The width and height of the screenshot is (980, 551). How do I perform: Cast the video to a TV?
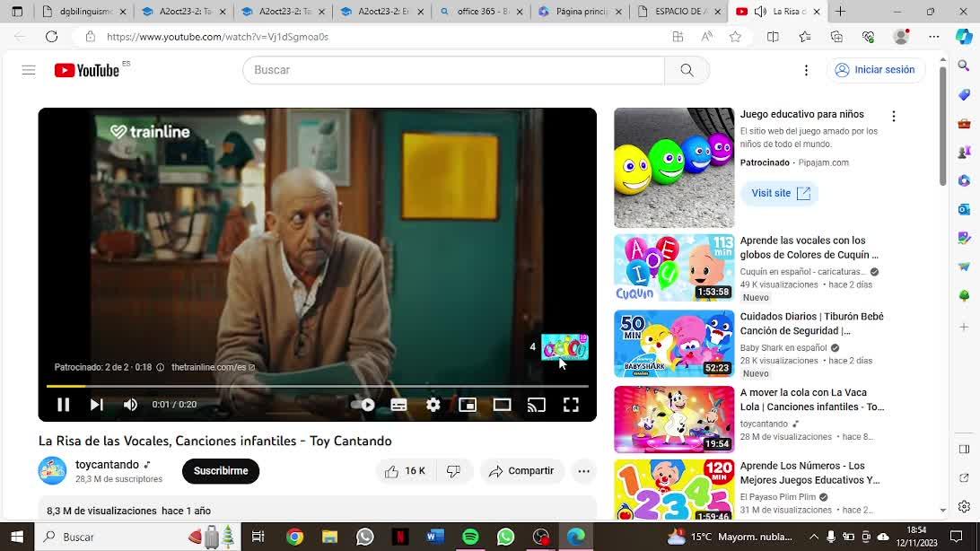coord(537,405)
